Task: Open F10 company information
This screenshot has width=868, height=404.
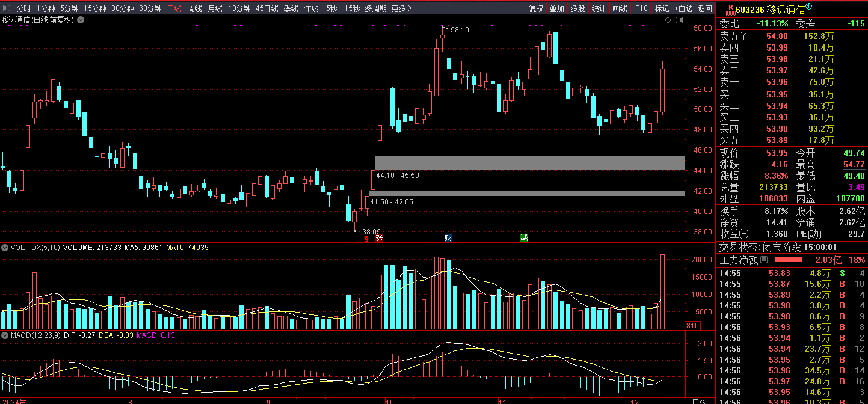Action: (x=641, y=8)
